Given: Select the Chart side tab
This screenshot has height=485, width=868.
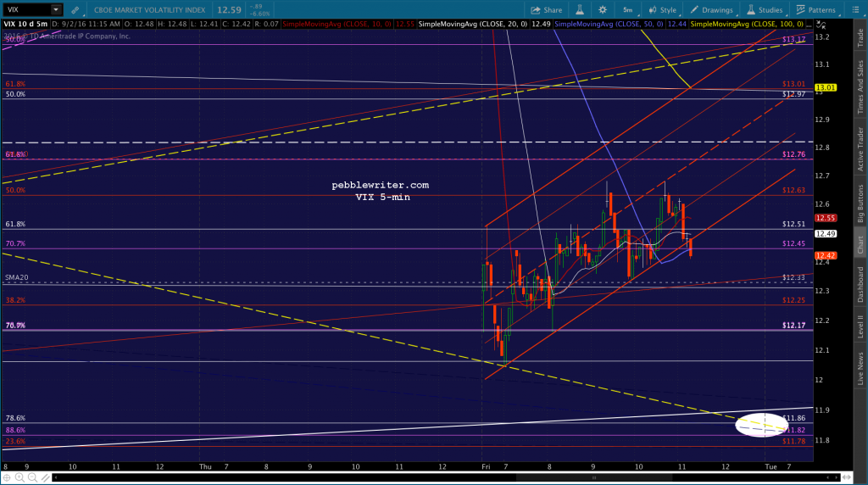Looking at the screenshot, I should (x=860, y=245).
